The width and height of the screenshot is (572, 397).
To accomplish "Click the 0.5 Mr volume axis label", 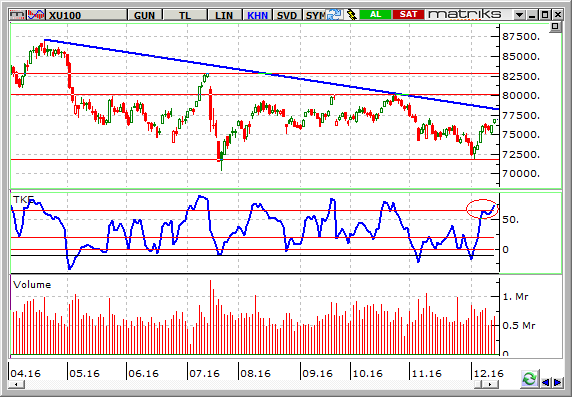I will coord(518,325).
